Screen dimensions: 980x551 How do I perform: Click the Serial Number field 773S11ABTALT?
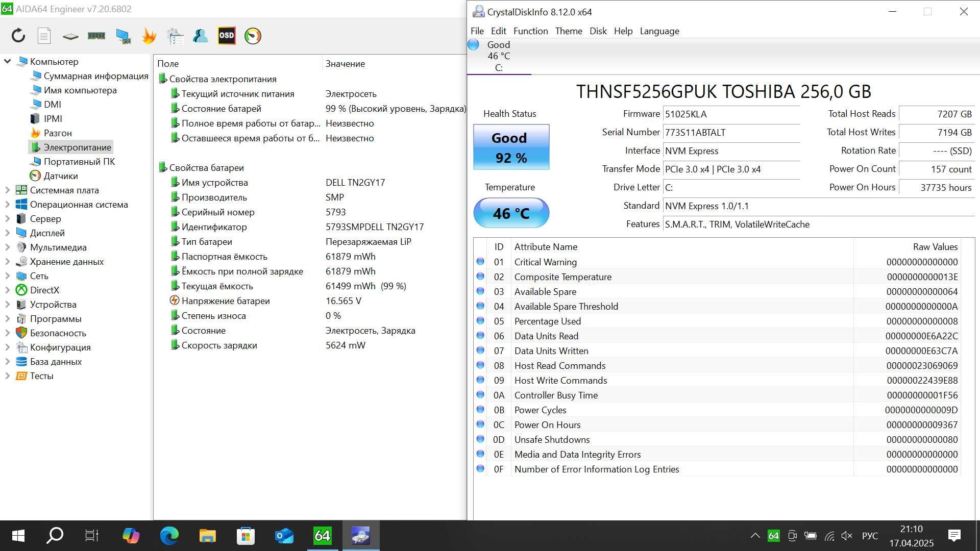coord(731,133)
